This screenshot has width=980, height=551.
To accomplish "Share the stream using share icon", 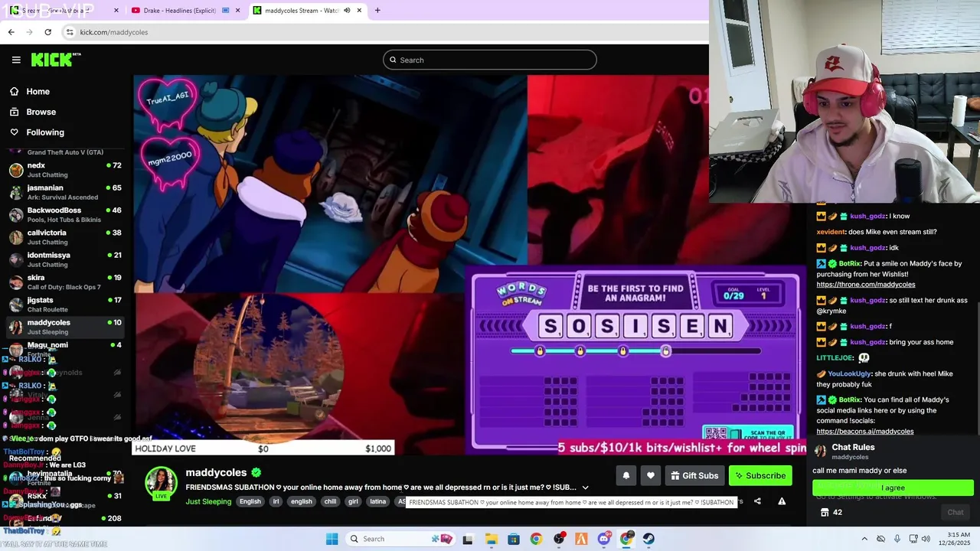I will click(757, 501).
